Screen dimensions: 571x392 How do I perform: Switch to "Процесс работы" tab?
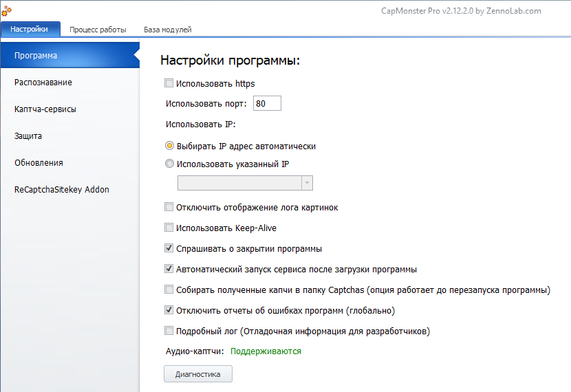pyautogui.click(x=98, y=30)
